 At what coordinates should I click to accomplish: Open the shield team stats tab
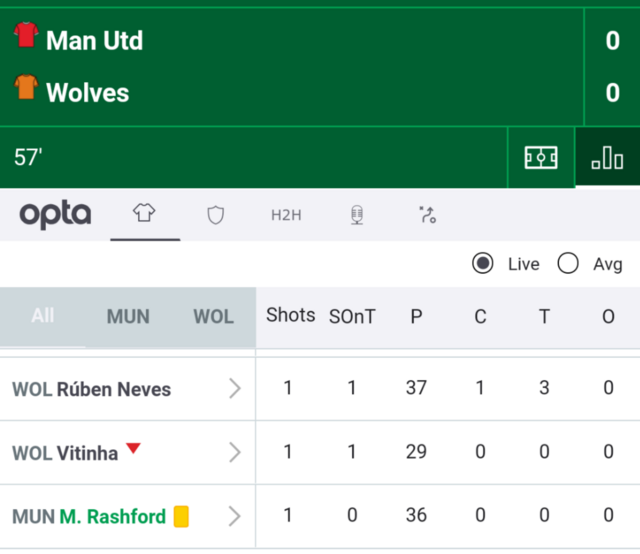pyautogui.click(x=216, y=215)
